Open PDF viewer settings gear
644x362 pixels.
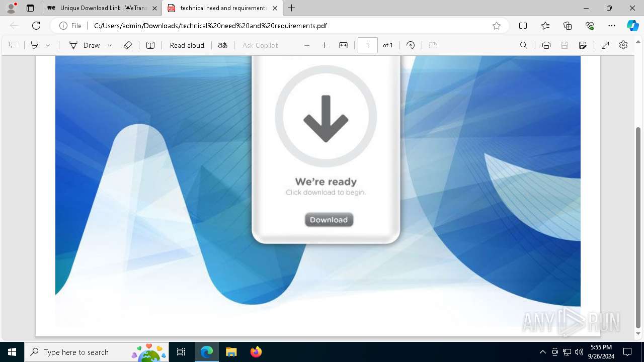coord(623,45)
